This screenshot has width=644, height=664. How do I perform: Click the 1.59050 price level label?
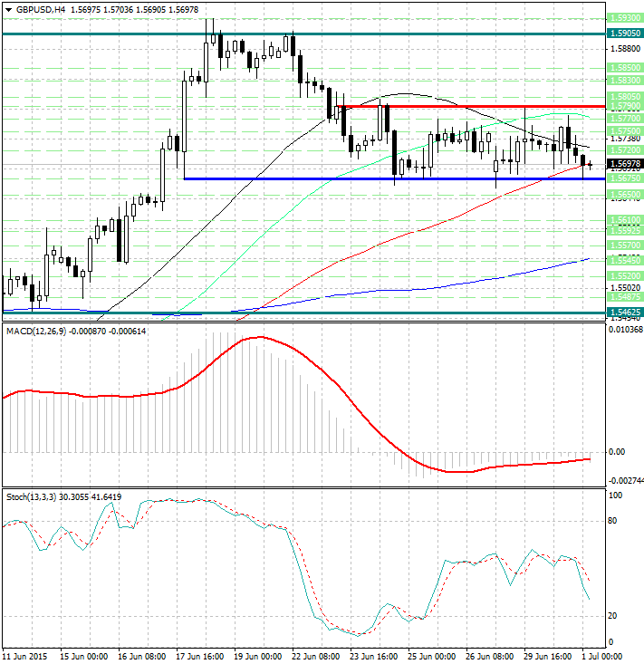(x=625, y=33)
